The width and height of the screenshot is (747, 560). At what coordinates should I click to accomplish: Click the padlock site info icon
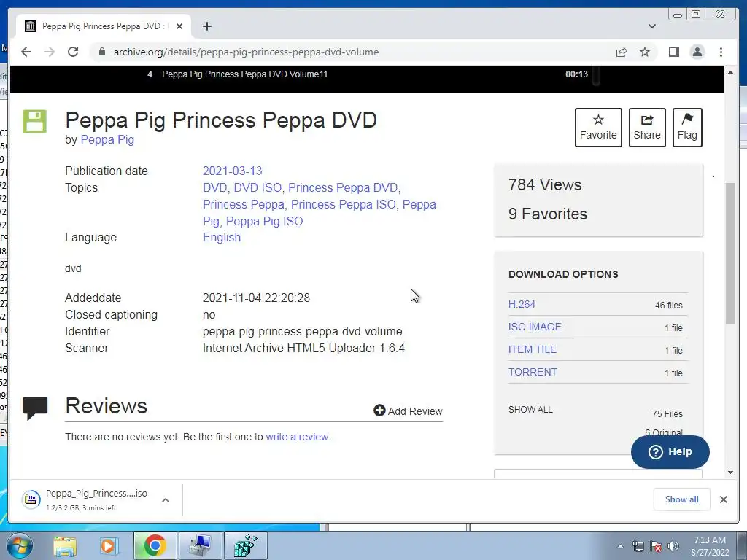[101, 52]
